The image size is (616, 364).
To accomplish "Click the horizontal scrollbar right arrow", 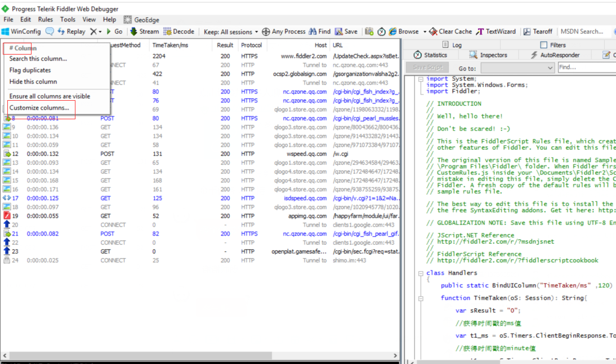I will pos(395,356).
